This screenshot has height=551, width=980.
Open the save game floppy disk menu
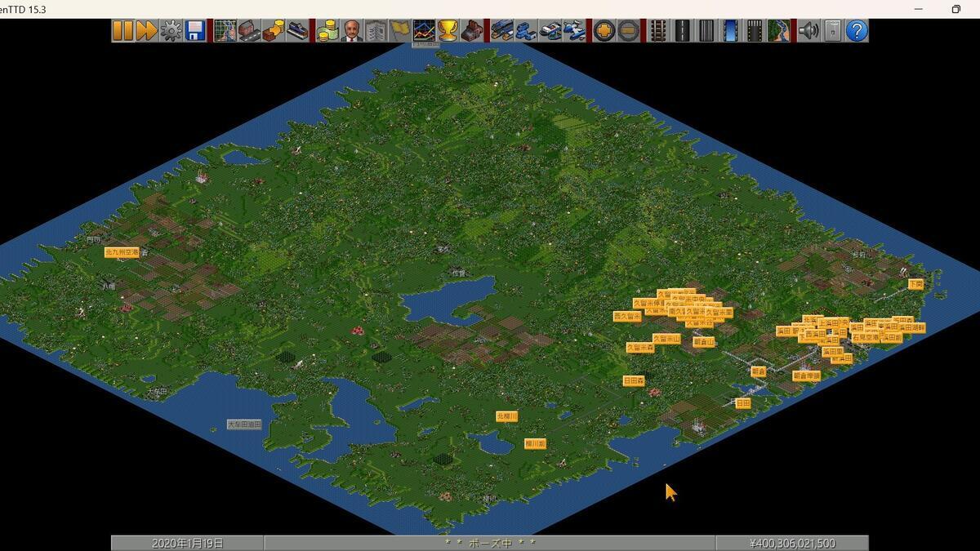(x=195, y=31)
